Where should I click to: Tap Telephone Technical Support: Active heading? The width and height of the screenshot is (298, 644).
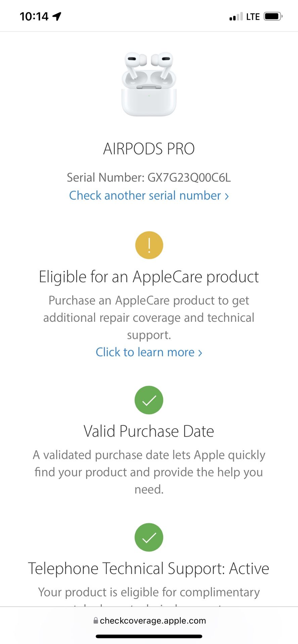[x=148, y=569]
